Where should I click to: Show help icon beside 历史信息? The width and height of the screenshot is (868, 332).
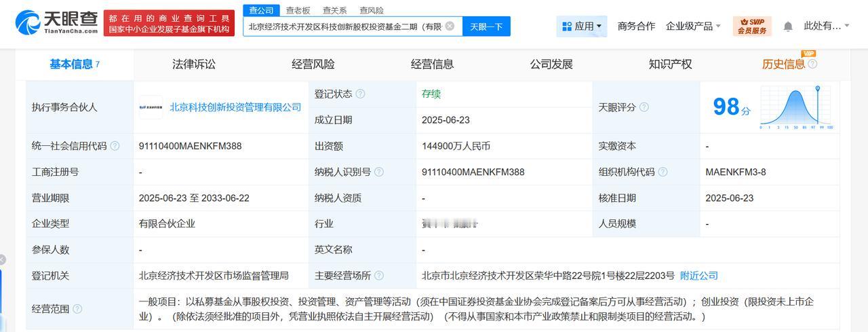tap(812, 64)
